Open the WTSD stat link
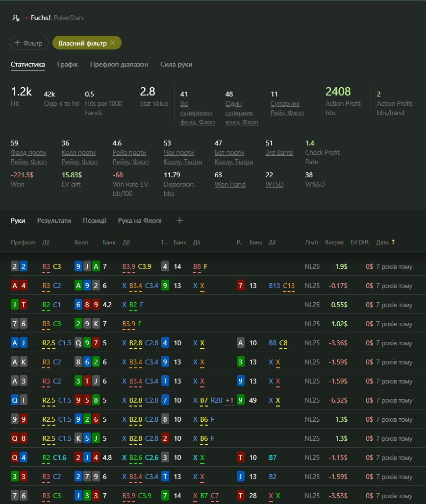 tap(275, 184)
